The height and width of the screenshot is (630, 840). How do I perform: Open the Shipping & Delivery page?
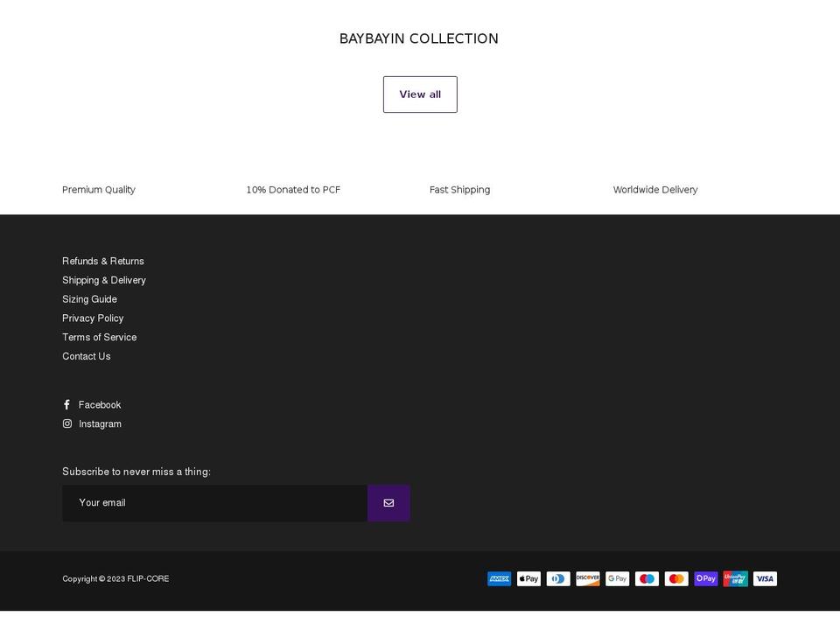pyautogui.click(x=104, y=280)
